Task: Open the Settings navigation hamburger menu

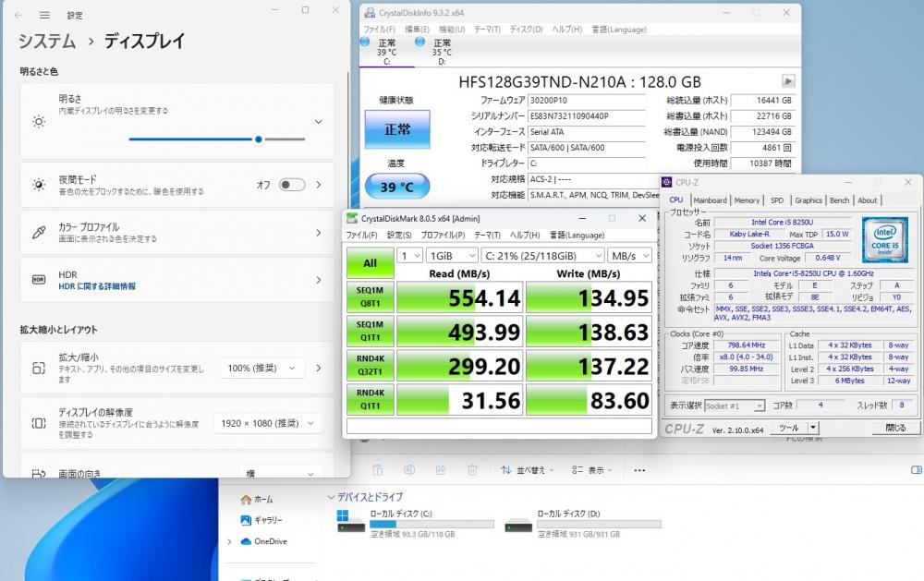Action: (x=44, y=15)
